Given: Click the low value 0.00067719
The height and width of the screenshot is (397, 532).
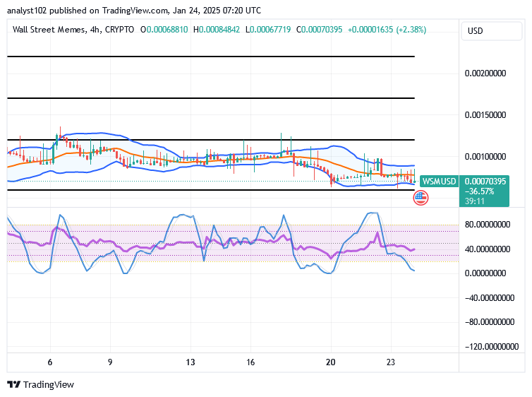Looking at the screenshot, I should 270,30.
